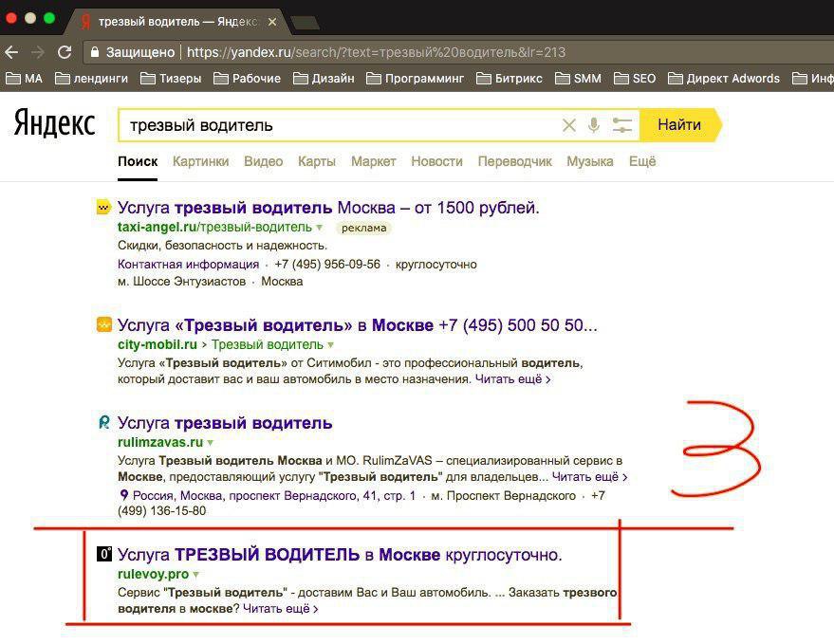Viewport: 834px width, 644px height.
Task: Click Читать ещё in rulevoy.pro snippet
Action: (x=280, y=609)
